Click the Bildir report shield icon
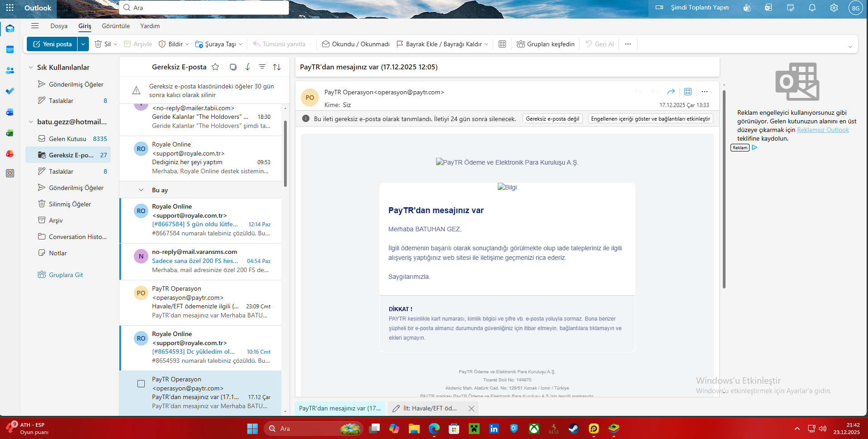This screenshot has width=868, height=439. pos(162,44)
